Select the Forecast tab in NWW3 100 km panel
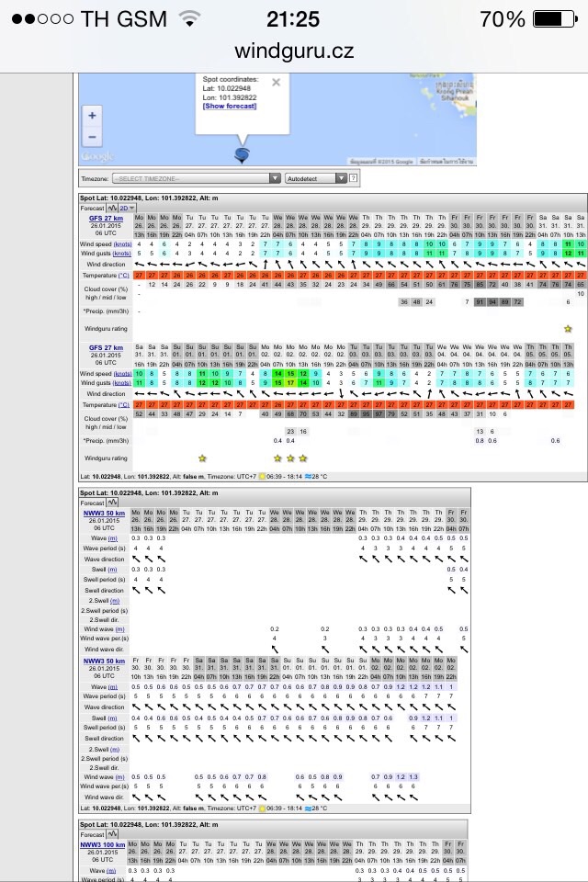The height and width of the screenshot is (882, 588). (92, 835)
